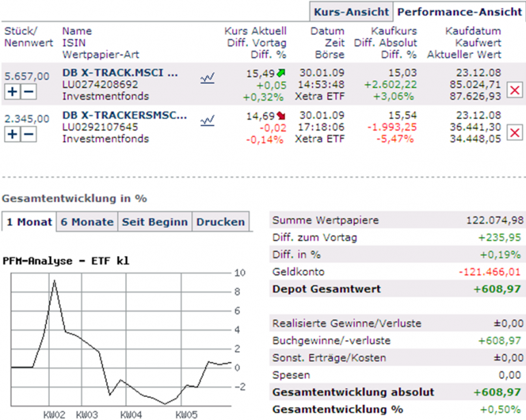Select the 1 Monat chart period

[x=29, y=222]
